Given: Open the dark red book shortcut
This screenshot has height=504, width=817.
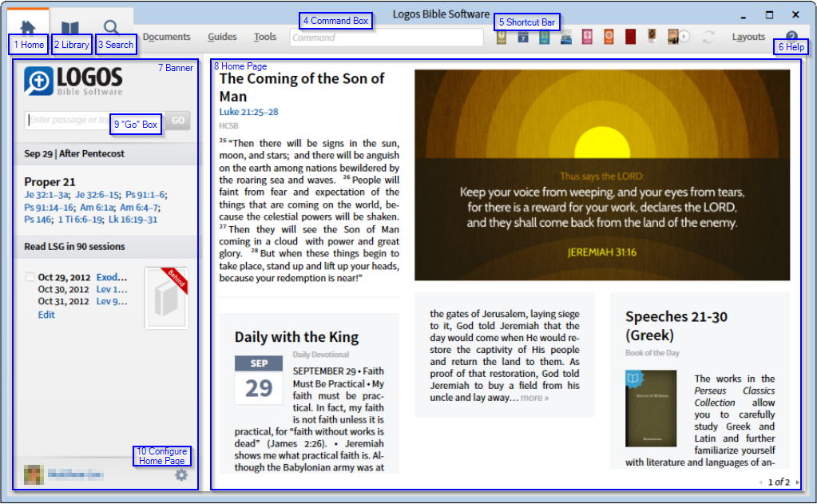Looking at the screenshot, I should [630, 37].
